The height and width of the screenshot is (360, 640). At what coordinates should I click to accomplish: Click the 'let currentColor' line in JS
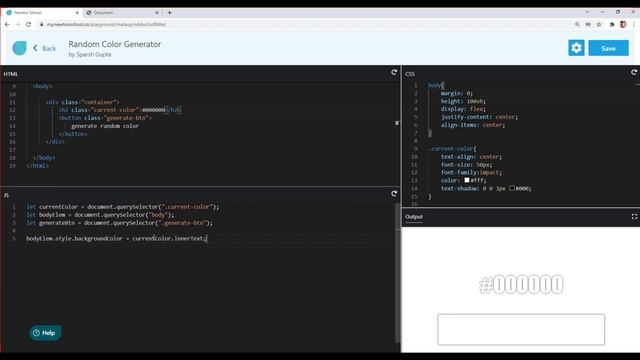(122, 207)
